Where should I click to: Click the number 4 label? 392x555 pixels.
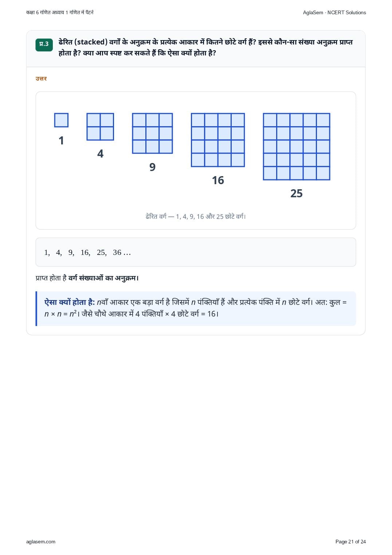click(100, 154)
